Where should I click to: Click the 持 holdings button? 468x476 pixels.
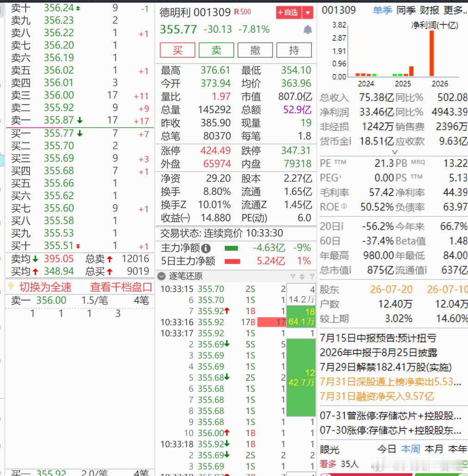point(294,50)
